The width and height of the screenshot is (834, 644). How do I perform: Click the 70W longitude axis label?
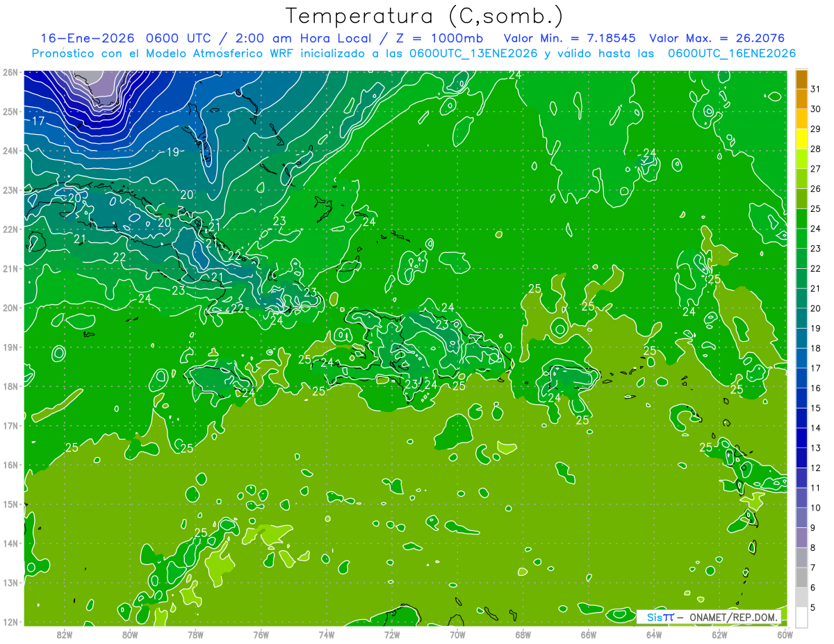[x=457, y=635]
